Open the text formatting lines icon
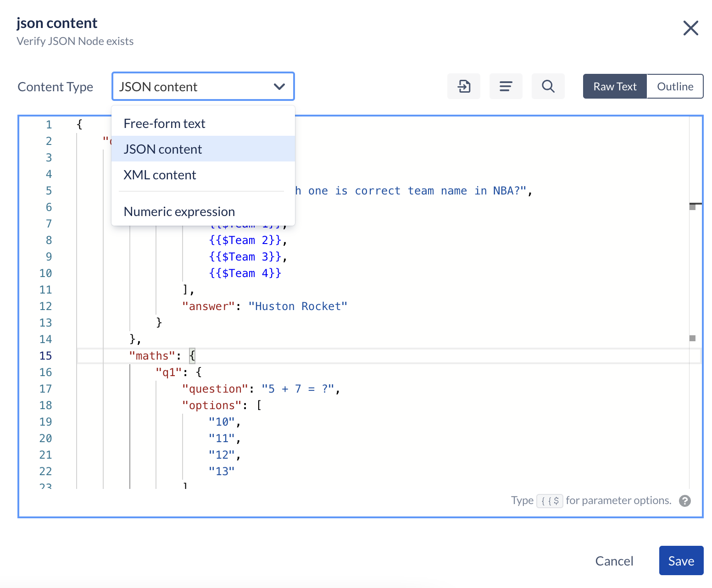The height and width of the screenshot is (588, 712). coord(506,86)
